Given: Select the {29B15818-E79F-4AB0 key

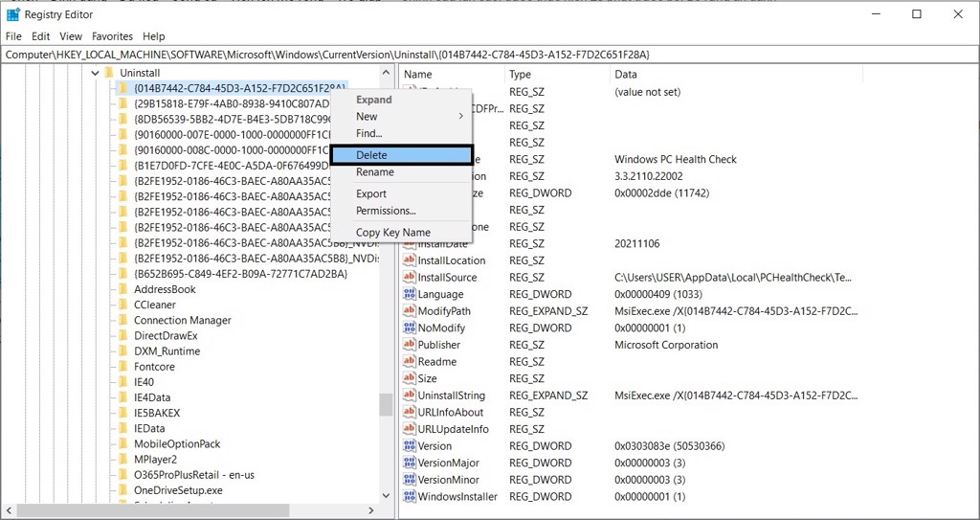Looking at the screenshot, I should point(232,103).
